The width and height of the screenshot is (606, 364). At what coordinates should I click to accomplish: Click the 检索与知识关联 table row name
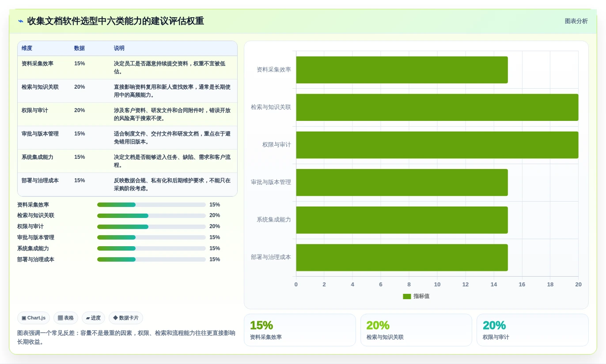click(x=40, y=87)
